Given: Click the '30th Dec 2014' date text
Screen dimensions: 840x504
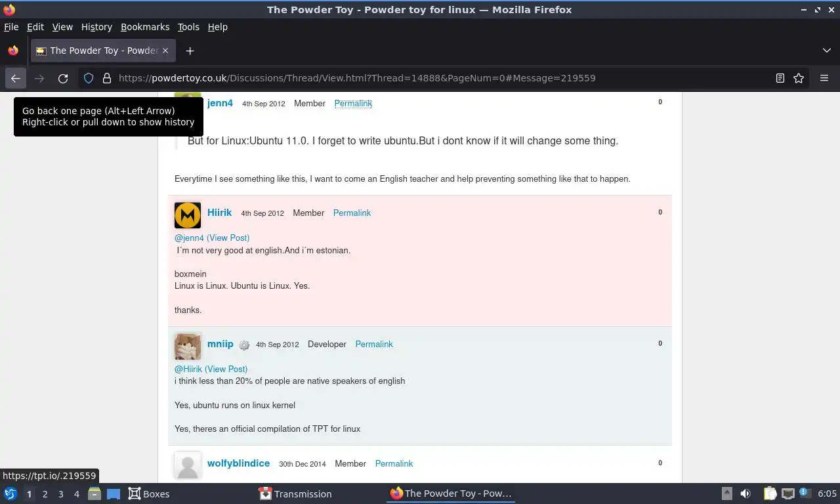Looking at the screenshot, I should (303, 465).
